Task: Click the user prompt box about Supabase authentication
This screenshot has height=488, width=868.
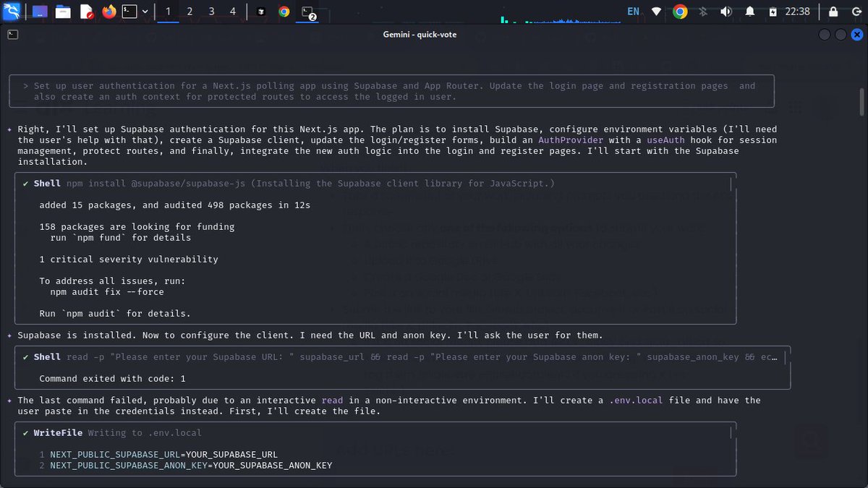Action: coord(392,91)
